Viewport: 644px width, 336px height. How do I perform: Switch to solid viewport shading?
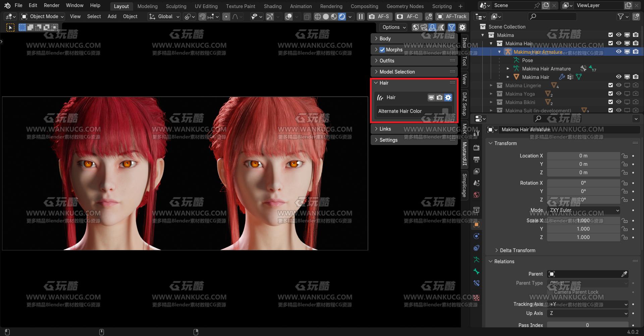pyautogui.click(x=326, y=16)
